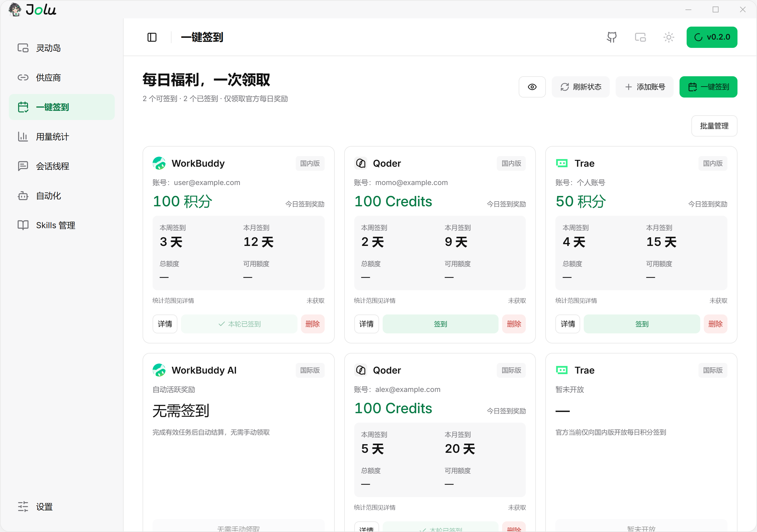757x532 pixels.
Task: Delete the WorkBuddy account
Action: pyautogui.click(x=313, y=324)
